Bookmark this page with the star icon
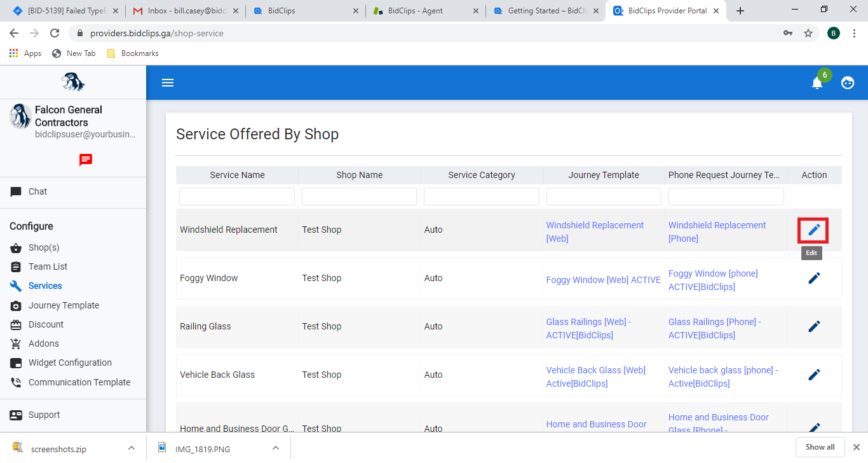868x463 pixels. coord(808,33)
